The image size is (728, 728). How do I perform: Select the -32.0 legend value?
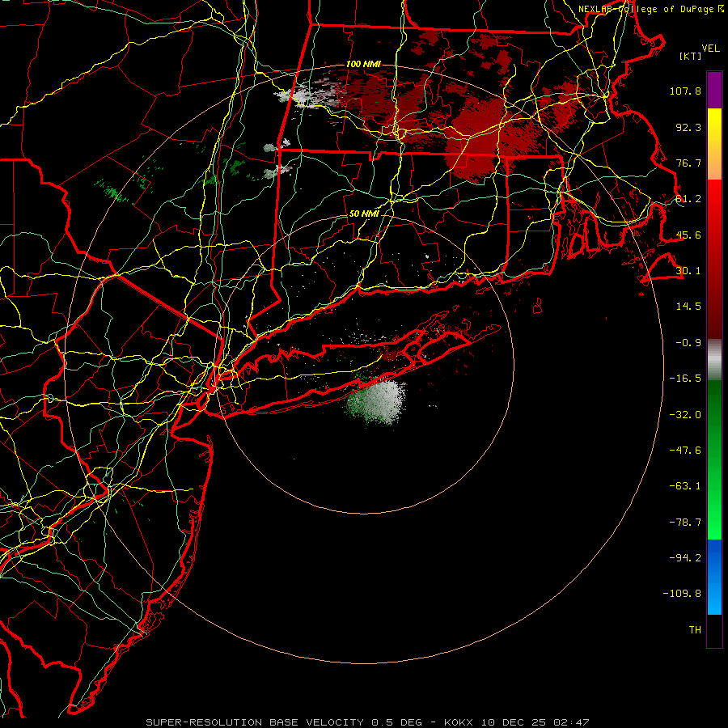(685, 415)
